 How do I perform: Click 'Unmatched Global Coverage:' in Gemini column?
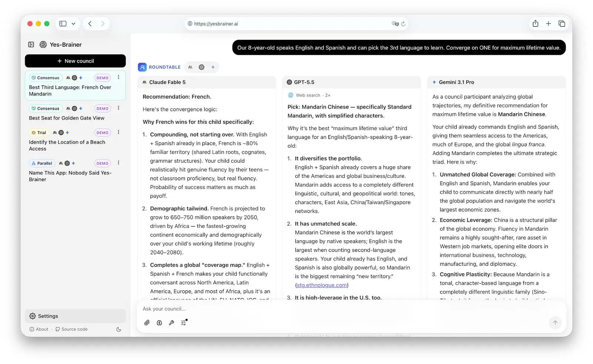[478, 175]
